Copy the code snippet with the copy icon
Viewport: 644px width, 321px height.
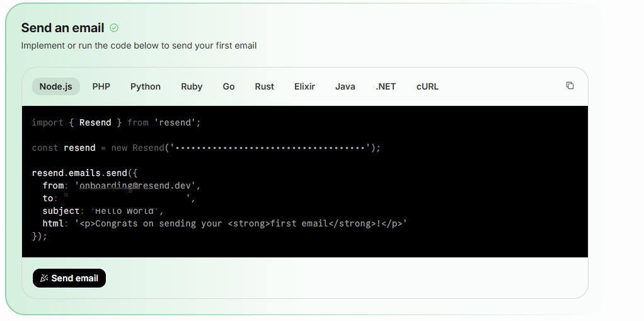[570, 86]
